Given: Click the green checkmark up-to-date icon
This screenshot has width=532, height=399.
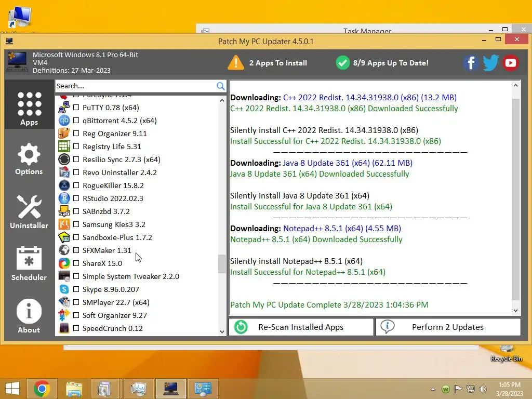Looking at the screenshot, I should (343, 63).
